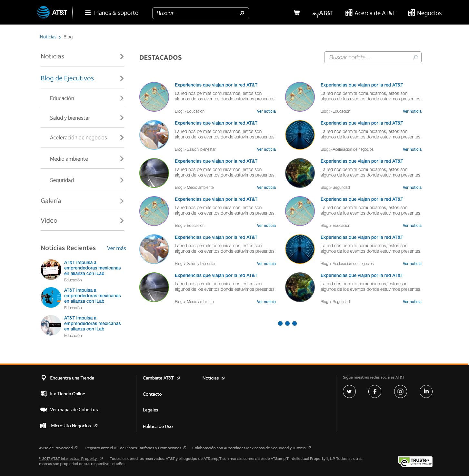The height and width of the screenshot is (476, 469).
Task: Open Acerca de AT&T in header
Action: [370, 13]
